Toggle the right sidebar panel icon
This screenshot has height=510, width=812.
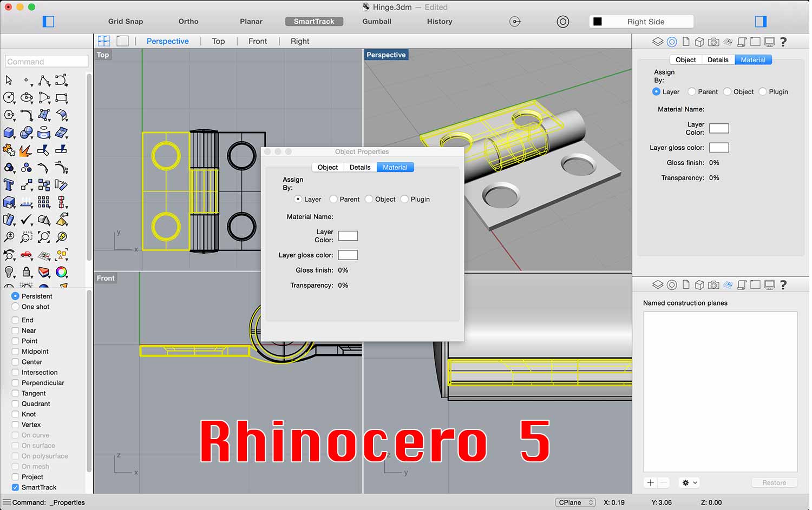click(x=761, y=22)
